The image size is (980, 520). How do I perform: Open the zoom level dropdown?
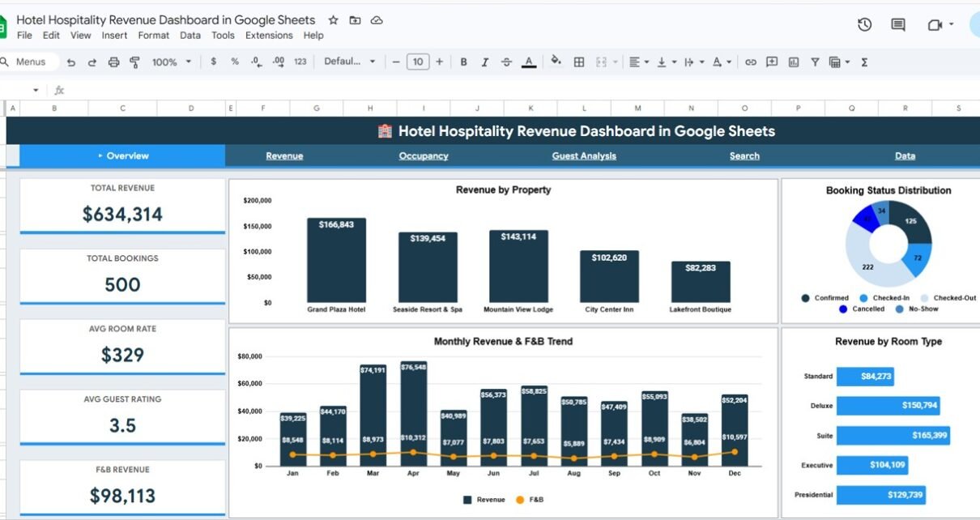172,62
